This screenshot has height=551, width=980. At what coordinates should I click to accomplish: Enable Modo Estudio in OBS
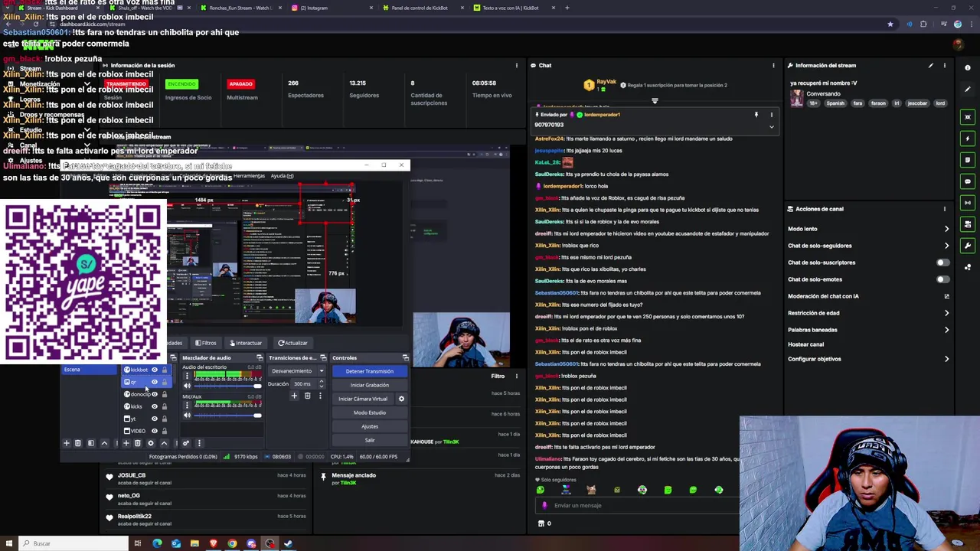pyautogui.click(x=370, y=412)
